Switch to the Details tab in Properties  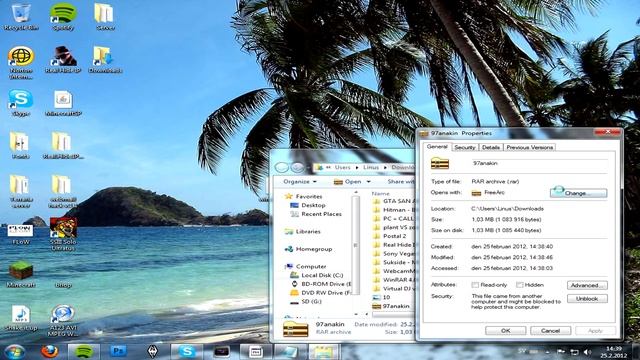[491, 147]
